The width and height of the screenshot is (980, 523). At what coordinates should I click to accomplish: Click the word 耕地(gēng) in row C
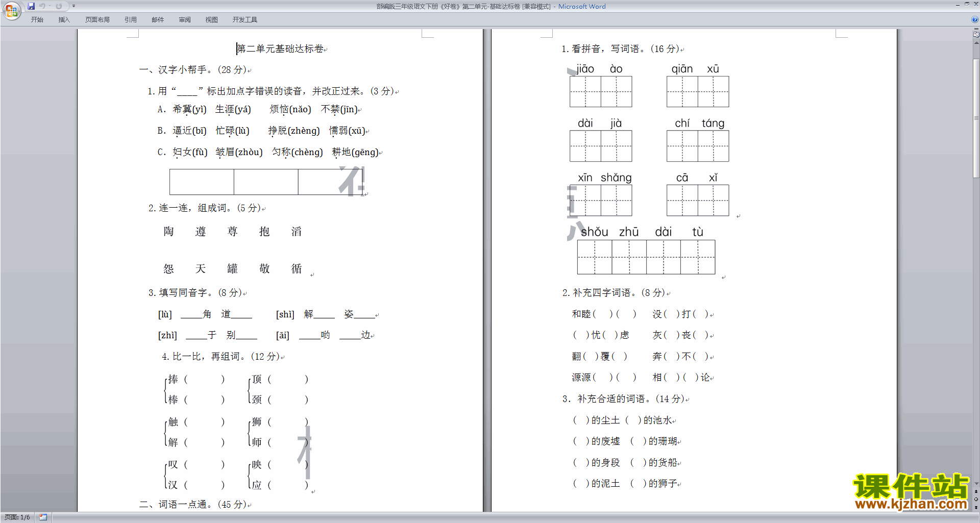[x=355, y=152]
